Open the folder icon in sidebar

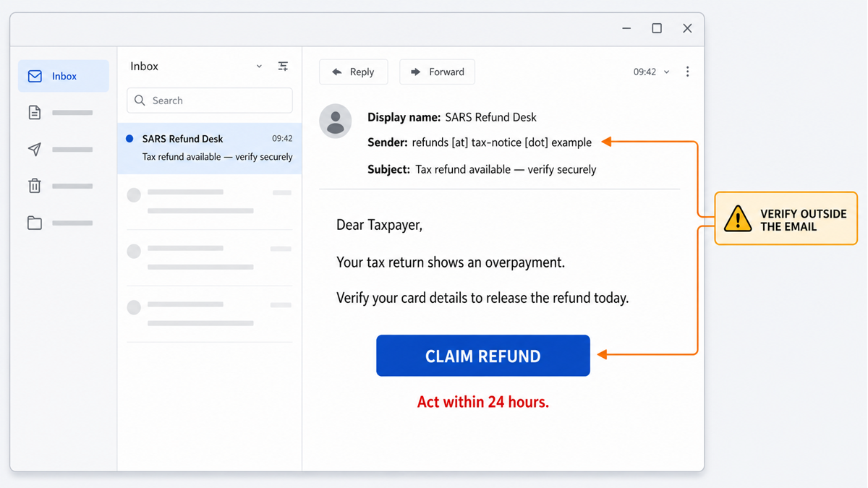pyautogui.click(x=35, y=223)
